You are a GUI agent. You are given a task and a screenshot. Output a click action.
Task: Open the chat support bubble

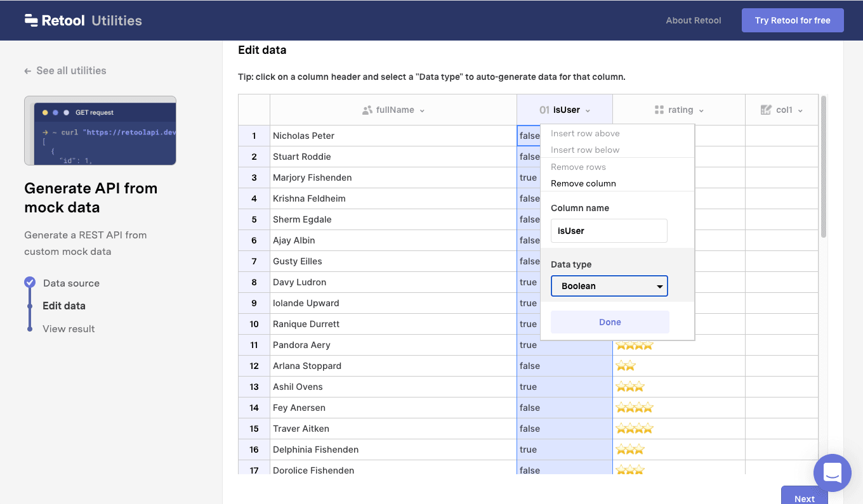pos(832,472)
